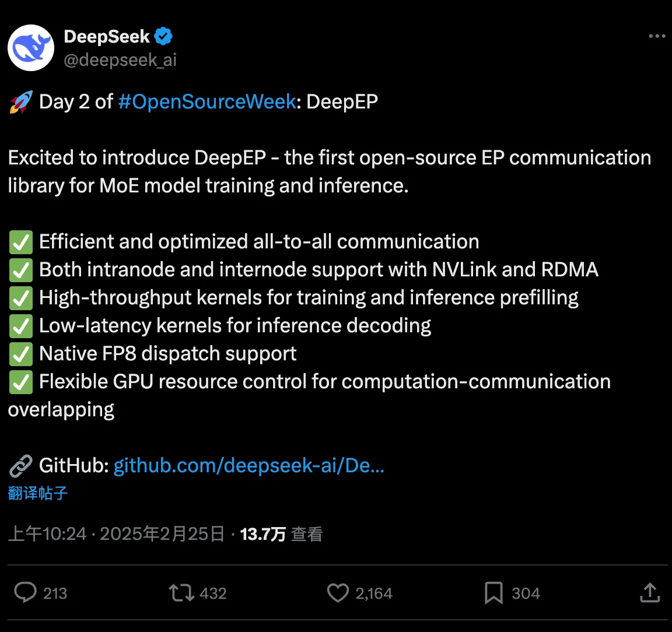Bookmark this post using the bookmark icon
The image size is (672, 632).
click(493, 592)
